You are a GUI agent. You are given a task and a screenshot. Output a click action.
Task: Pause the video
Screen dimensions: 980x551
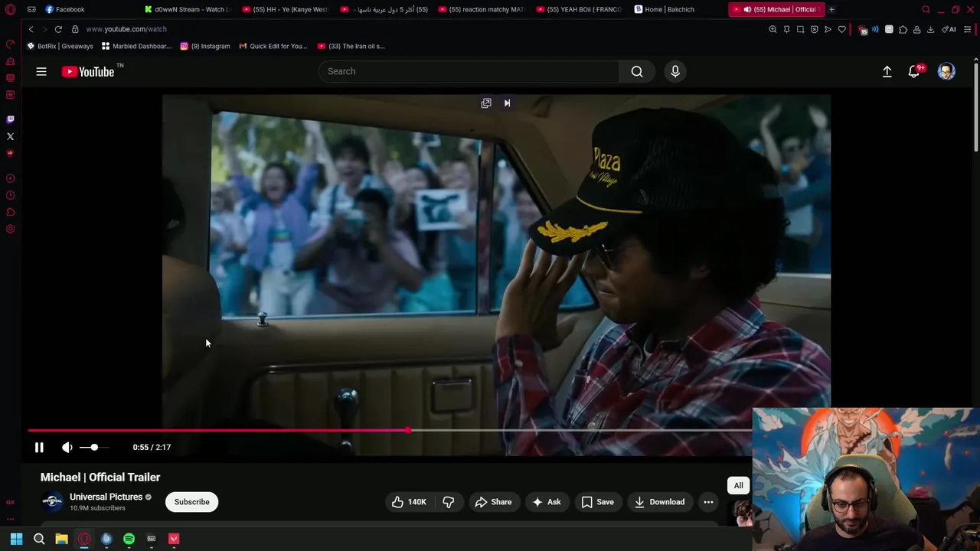tap(39, 447)
